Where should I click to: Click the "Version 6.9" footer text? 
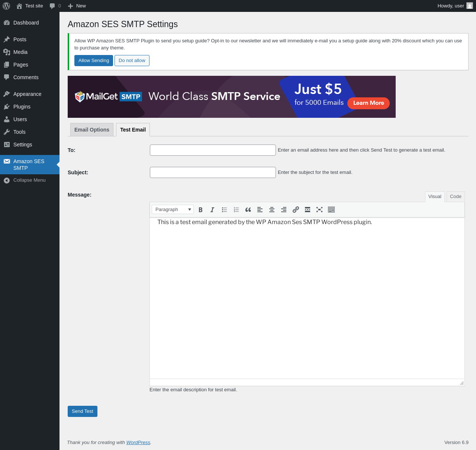456,443
